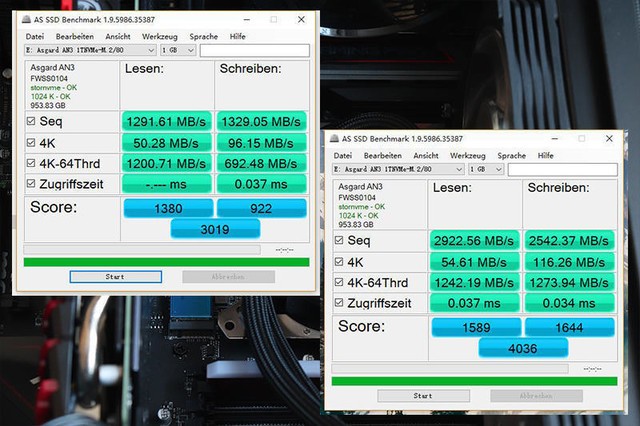Click the read score 1589
Screen dimensions: 640x426
tap(476, 327)
